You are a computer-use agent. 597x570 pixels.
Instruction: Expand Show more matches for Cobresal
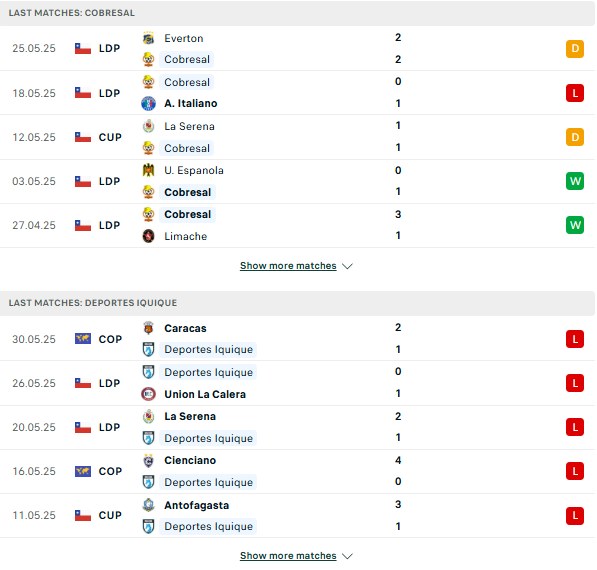pos(288,266)
